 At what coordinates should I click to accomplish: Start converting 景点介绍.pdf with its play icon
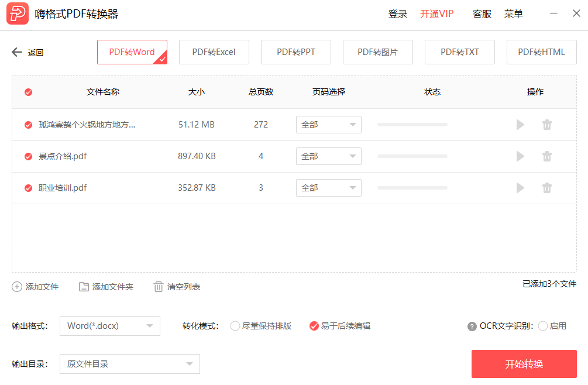[x=520, y=156]
